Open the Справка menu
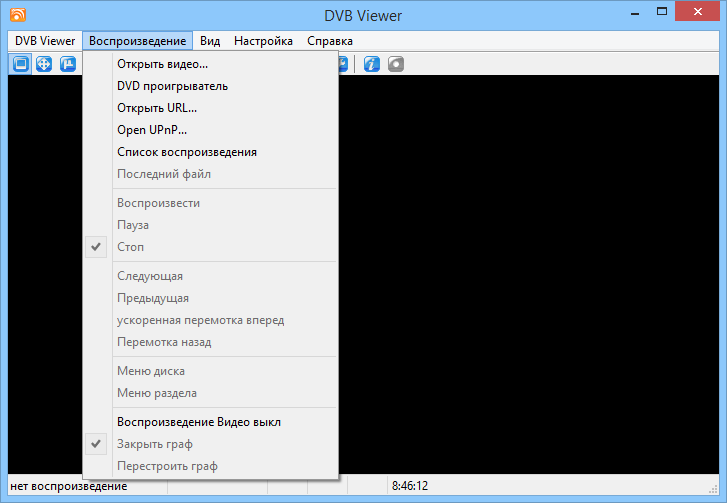Viewport: 727px width, 503px height. (330, 41)
